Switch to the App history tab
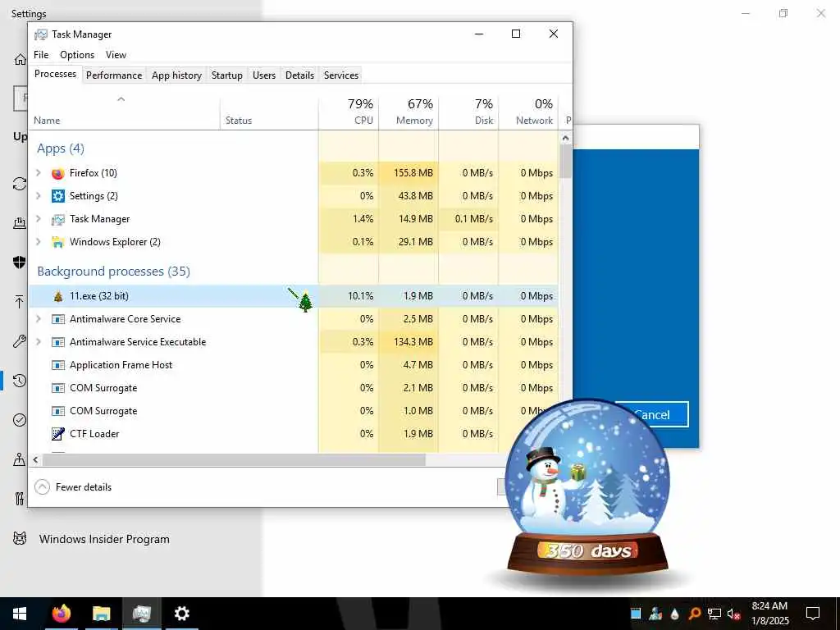 [177, 75]
